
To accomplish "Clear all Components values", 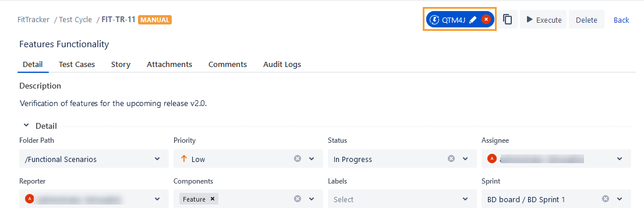I will (x=298, y=199).
